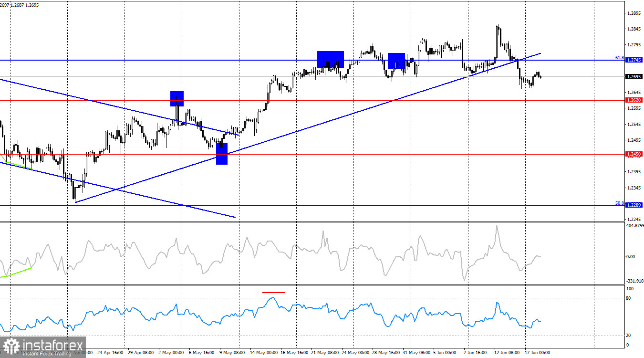Click the 1.2645 price axis label
The image size is (644, 358).
634,92
